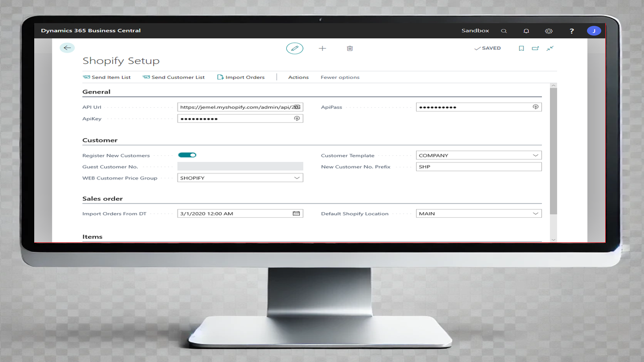
Task: Click the share page icon
Action: [x=535, y=48]
